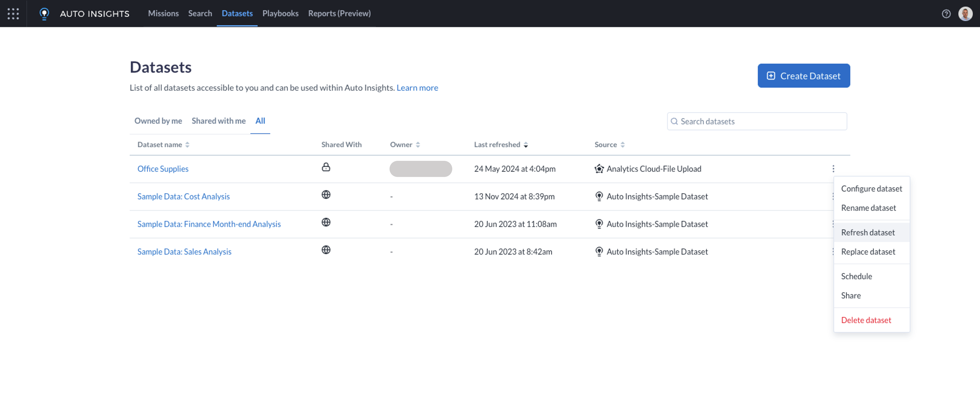
Task: Click the globe icon for Finance Month-end Analysis
Action: [x=326, y=222]
